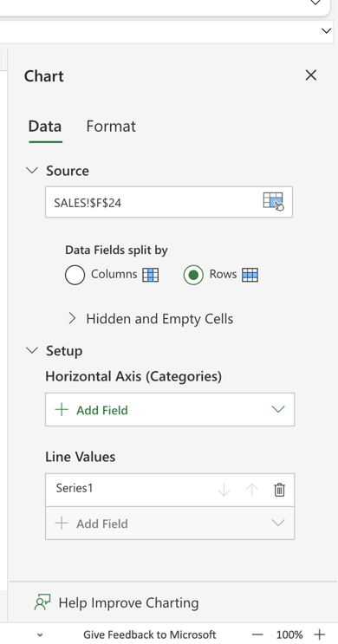Expand Hidden and Empty Cells

click(151, 319)
